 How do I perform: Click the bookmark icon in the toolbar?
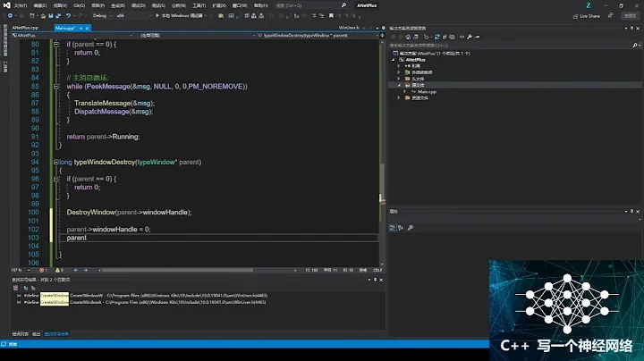[x=331, y=15]
